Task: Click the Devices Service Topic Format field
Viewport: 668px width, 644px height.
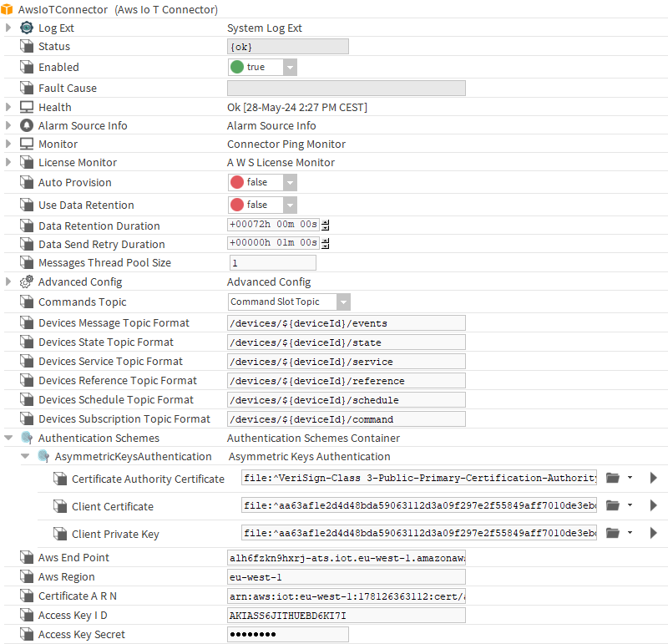Action: tap(347, 362)
